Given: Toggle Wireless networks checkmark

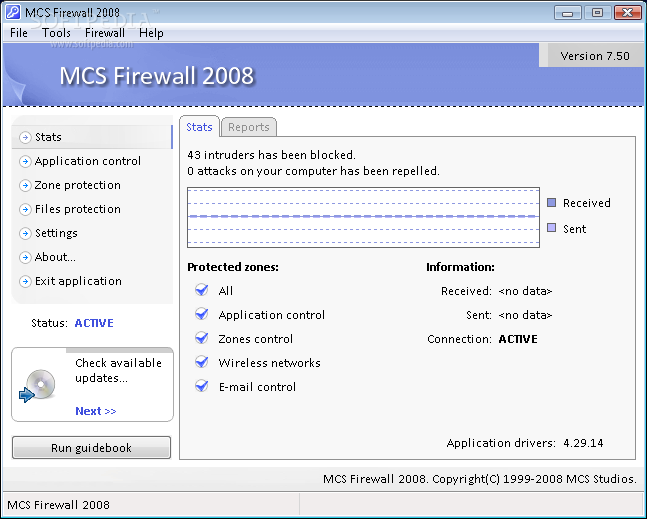Looking at the screenshot, I should click(x=202, y=362).
